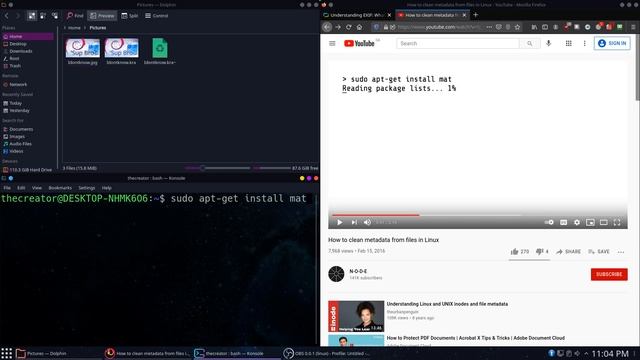Go back in Firefox
Image resolution: width=640 pixels, height=360 pixels.
point(327,27)
